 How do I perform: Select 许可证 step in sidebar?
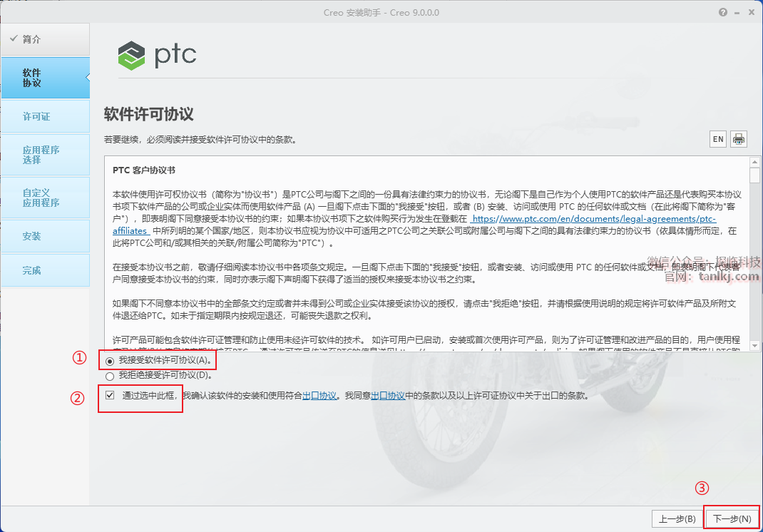(x=45, y=116)
